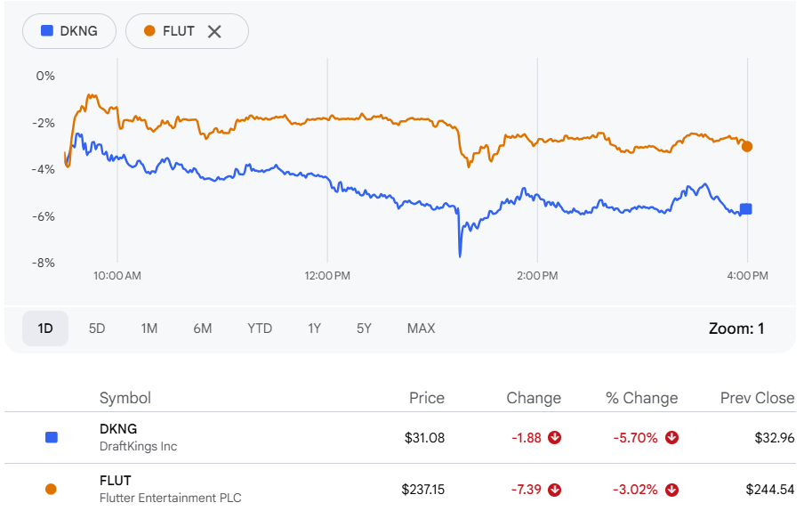This screenshot has width=812, height=527.
Task: Show the MAX time range
Action: tap(421, 328)
